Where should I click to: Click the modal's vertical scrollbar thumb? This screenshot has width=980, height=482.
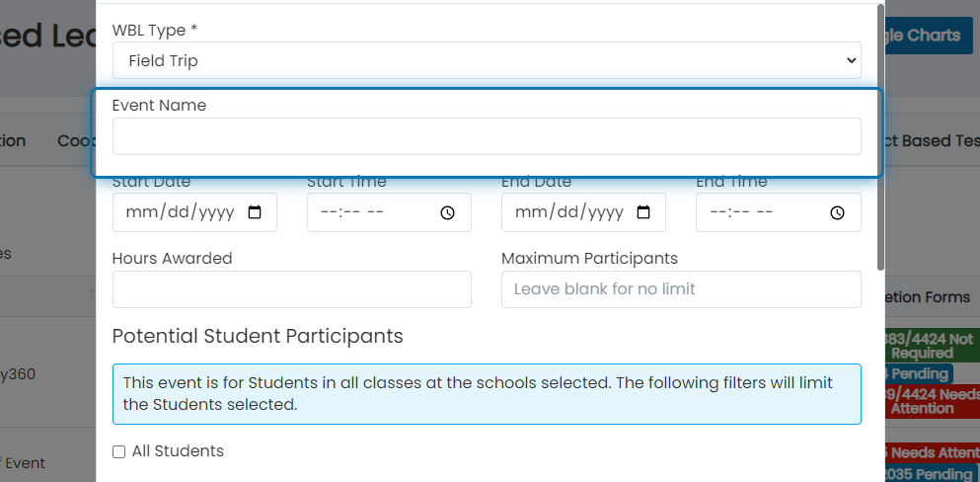point(880,137)
